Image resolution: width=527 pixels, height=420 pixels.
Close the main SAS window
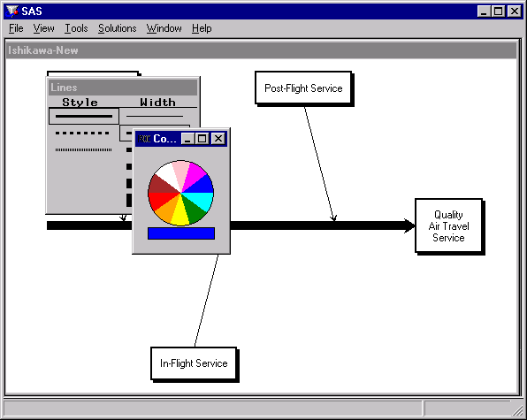(x=515, y=11)
